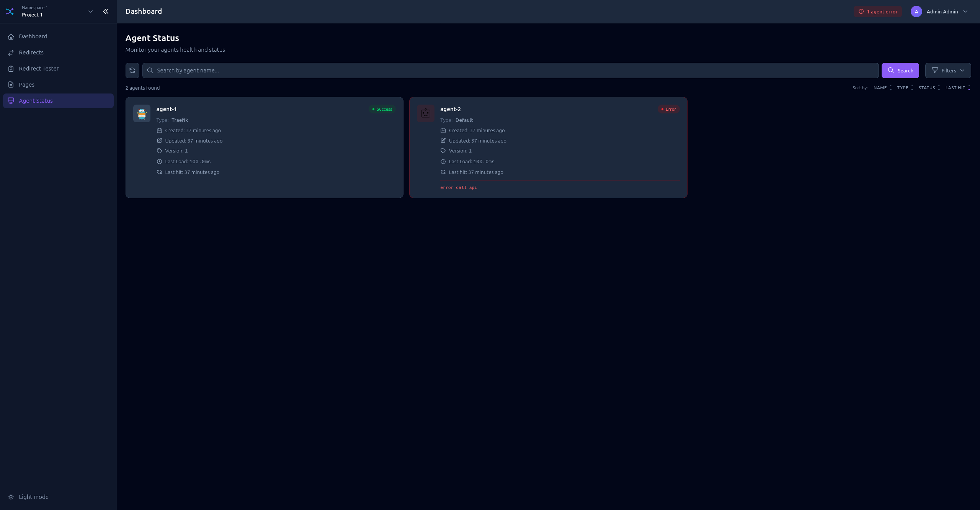The width and height of the screenshot is (980, 510).
Task: Go to Pages in sidebar
Action: click(x=27, y=85)
